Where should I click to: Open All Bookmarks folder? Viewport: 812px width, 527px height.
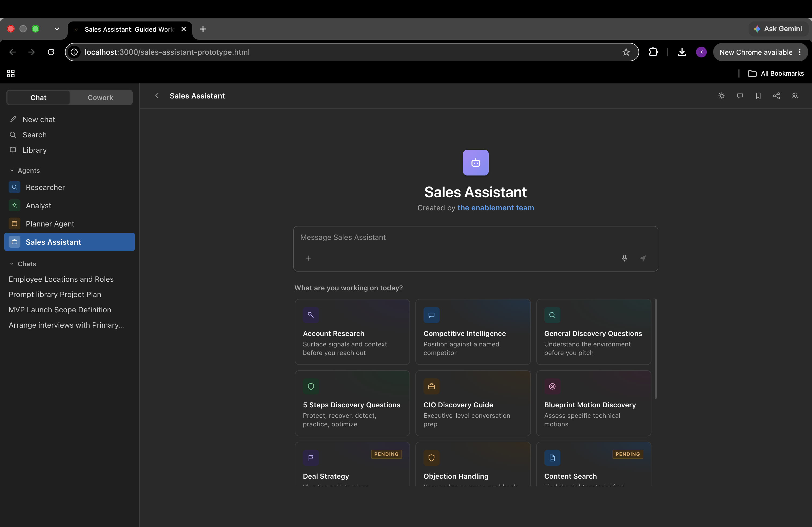click(x=776, y=73)
